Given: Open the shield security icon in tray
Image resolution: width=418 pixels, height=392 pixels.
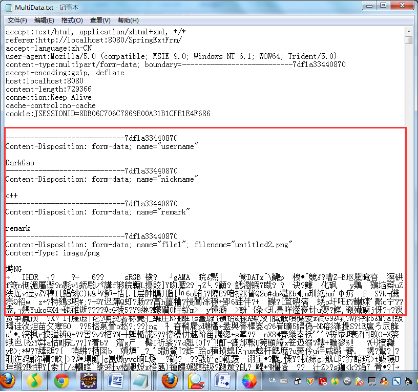Looking at the screenshot, I should pos(310,381).
